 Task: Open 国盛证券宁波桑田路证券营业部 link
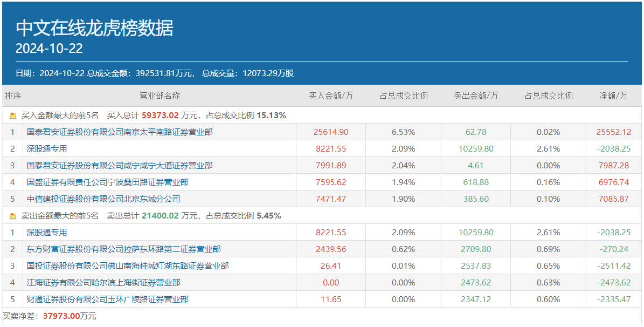click(108, 182)
